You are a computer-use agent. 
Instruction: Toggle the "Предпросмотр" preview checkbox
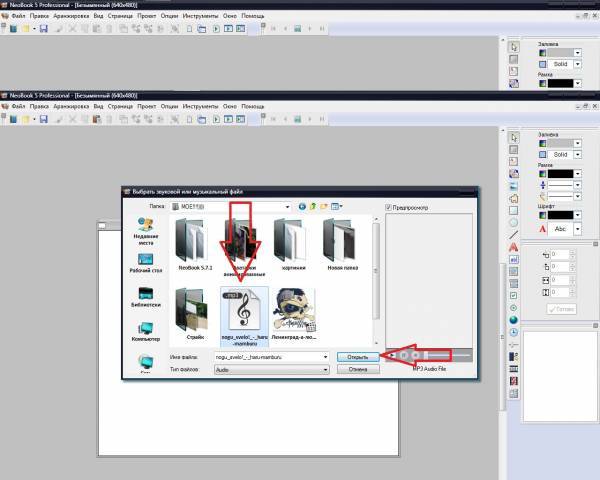[x=388, y=207]
